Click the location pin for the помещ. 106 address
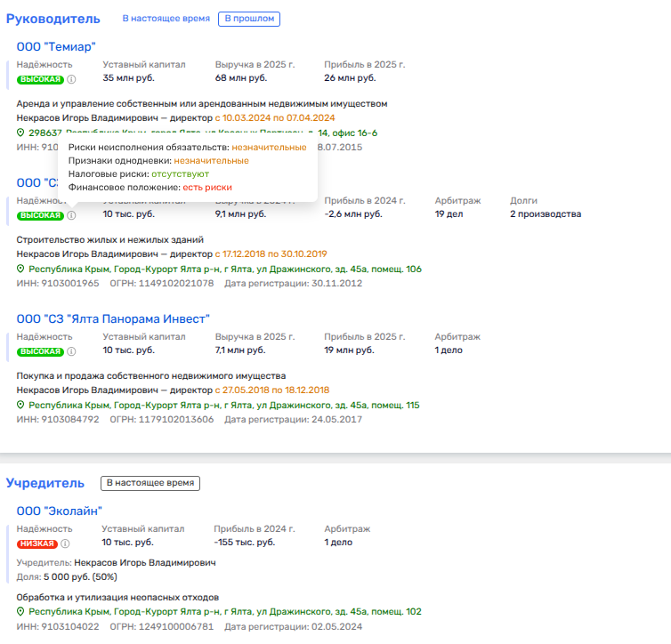Viewport: 671px width, 644px height. (x=21, y=270)
